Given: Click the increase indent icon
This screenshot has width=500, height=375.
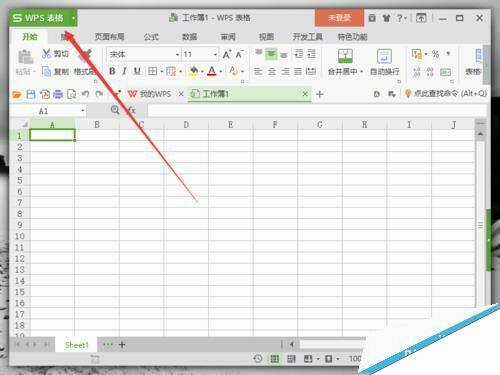Looking at the screenshot, I should [311, 54].
